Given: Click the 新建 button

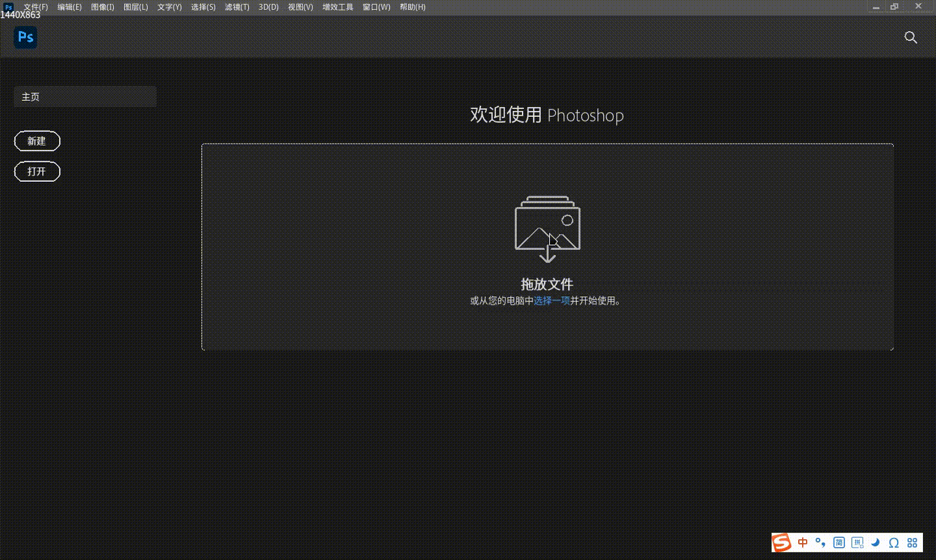Looking at the screenshot, I should pos(37,141).
